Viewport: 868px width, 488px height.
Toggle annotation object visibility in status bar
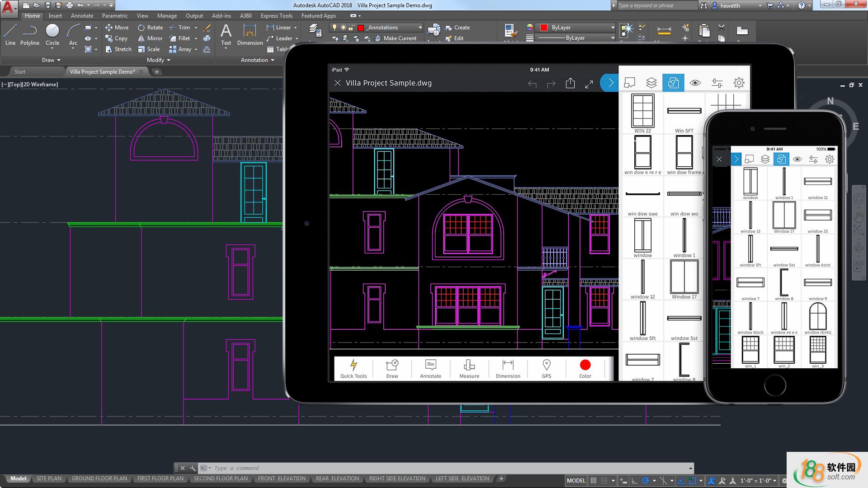tap(711, 480)
